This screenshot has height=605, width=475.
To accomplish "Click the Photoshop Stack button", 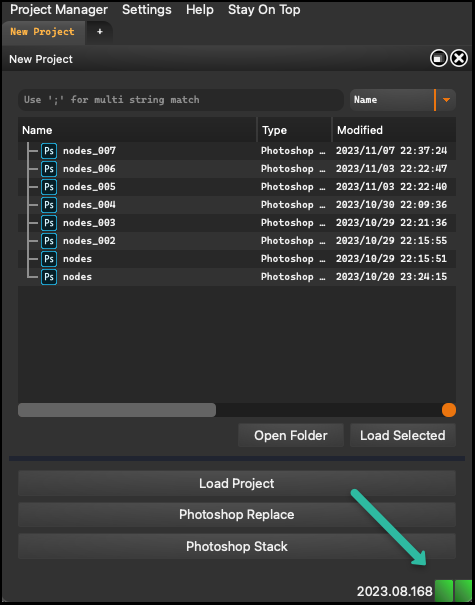I will pyautogui.click(x=237, y=546).
